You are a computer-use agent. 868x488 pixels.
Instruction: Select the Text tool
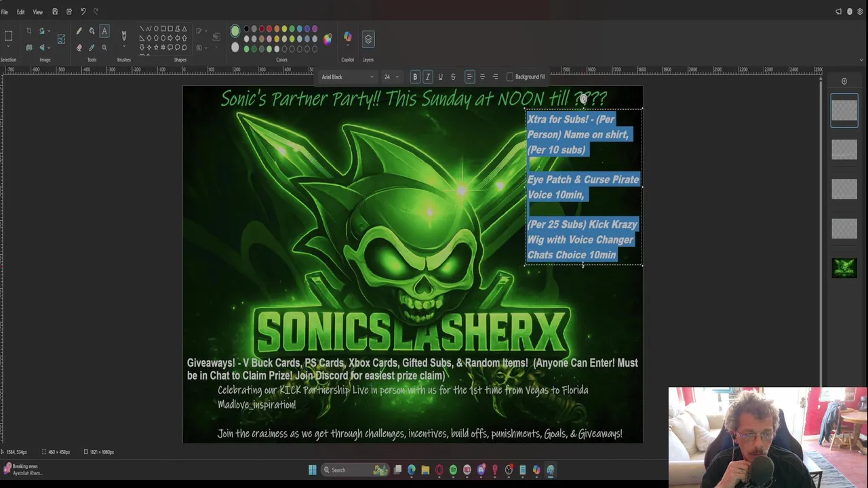104,30
